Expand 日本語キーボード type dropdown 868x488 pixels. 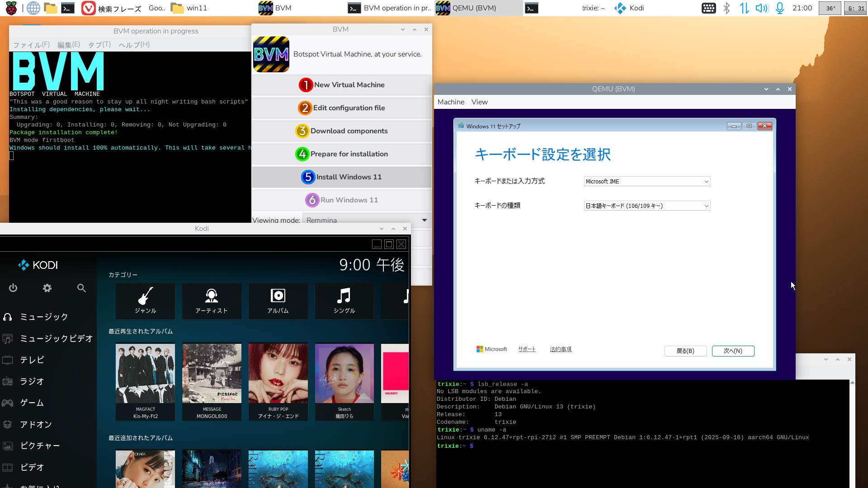point(647,206)
